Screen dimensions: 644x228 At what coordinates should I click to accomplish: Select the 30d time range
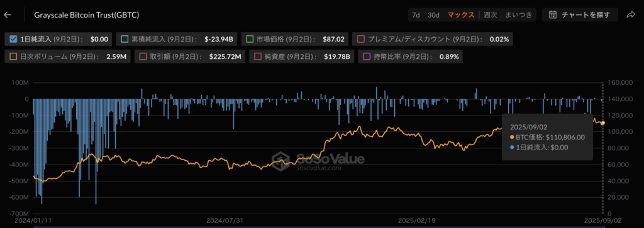434,15
